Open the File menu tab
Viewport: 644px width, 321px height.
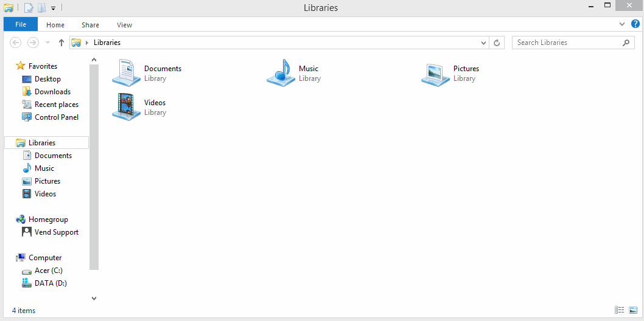tap(21, 25)
